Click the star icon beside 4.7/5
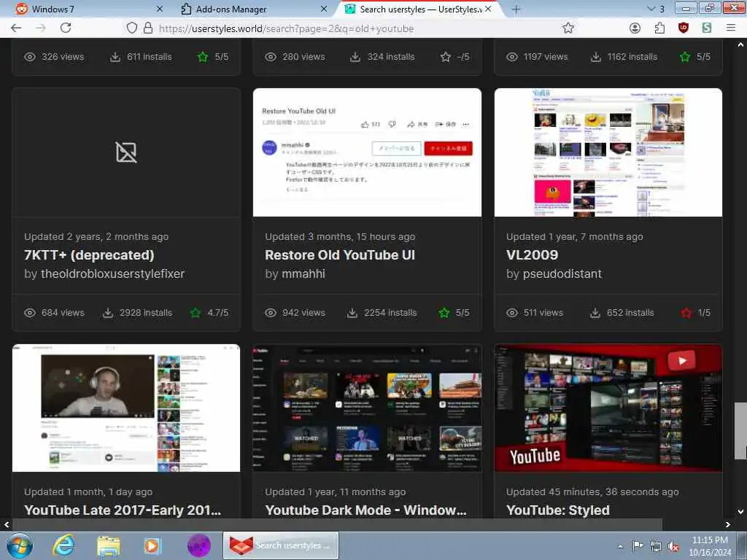 pos(196,313)
